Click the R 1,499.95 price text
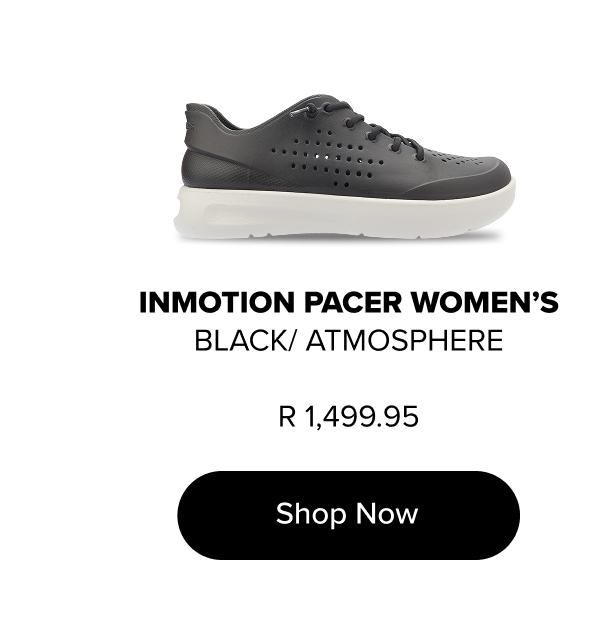The image size is (600, 640). [x=349, y=417]
